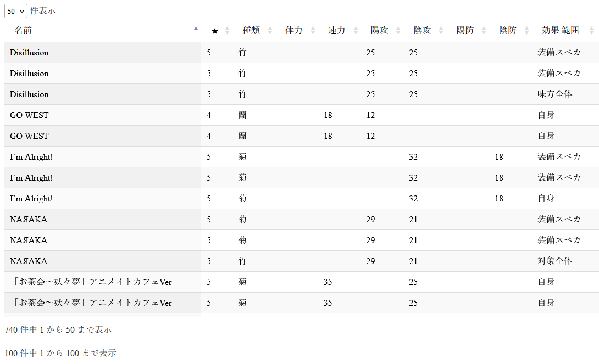599x364 pixels.
Task: Click the last お茶会～妖々夢 row's 35 speed value
Action: [328, 303]
